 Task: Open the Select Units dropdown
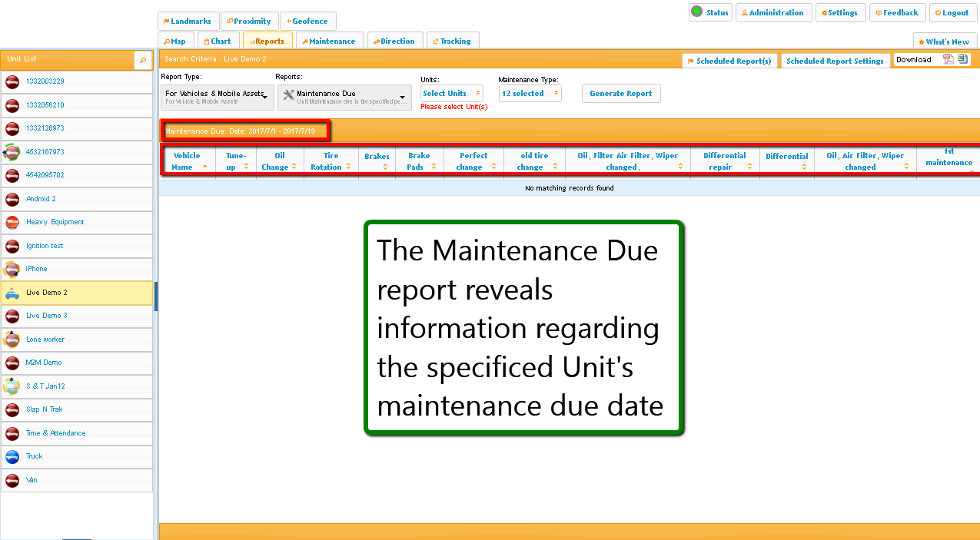pos(452,94)
